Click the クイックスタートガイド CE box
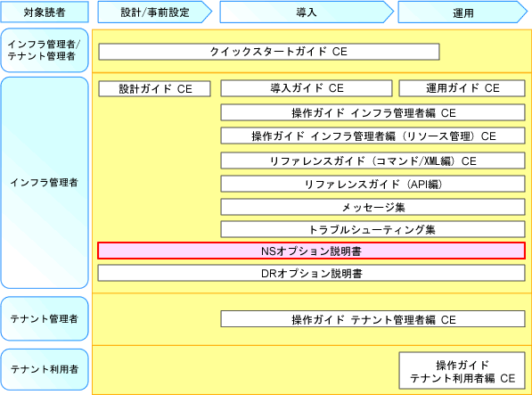Image resolution: width=532 pixels, height=395 pixels. tap(269, 52)
